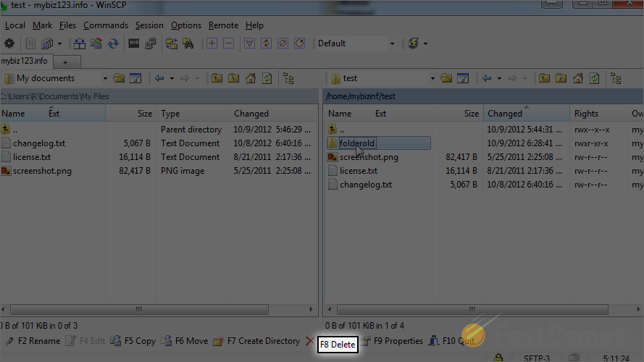Open dropdown arrow beside the queue copy icon

point(59,43)
